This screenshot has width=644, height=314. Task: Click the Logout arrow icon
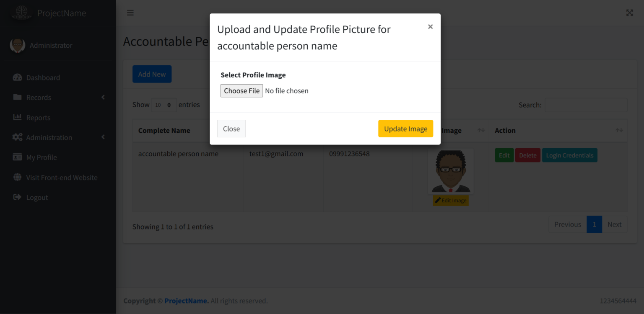click(x=17, y=197)
